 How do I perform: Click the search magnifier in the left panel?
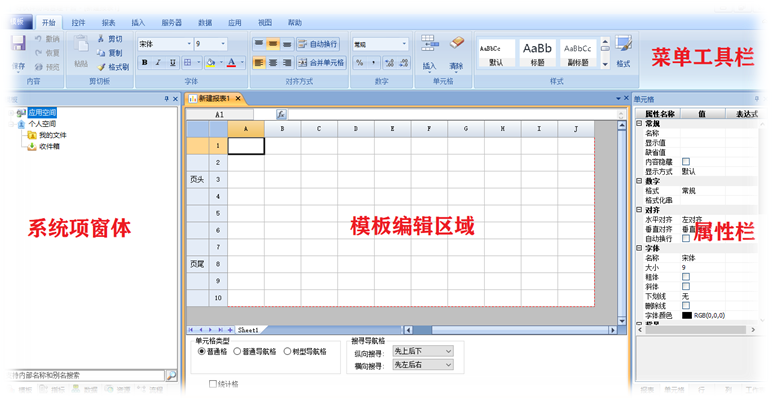[x=170, y=376]
